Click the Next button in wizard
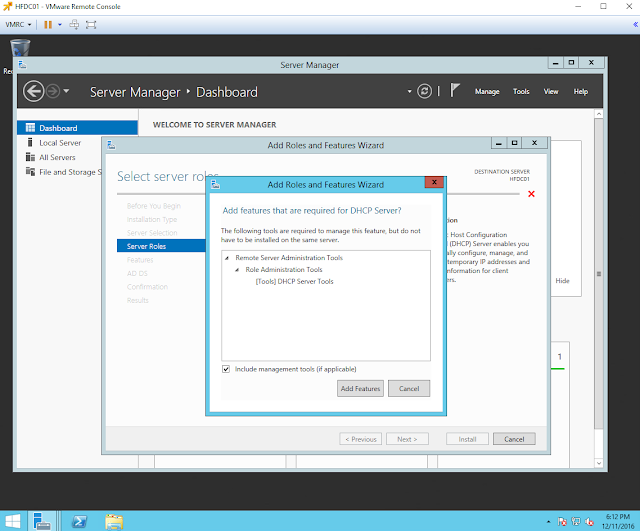Screen dimensions: 640x531 (407, 439)
